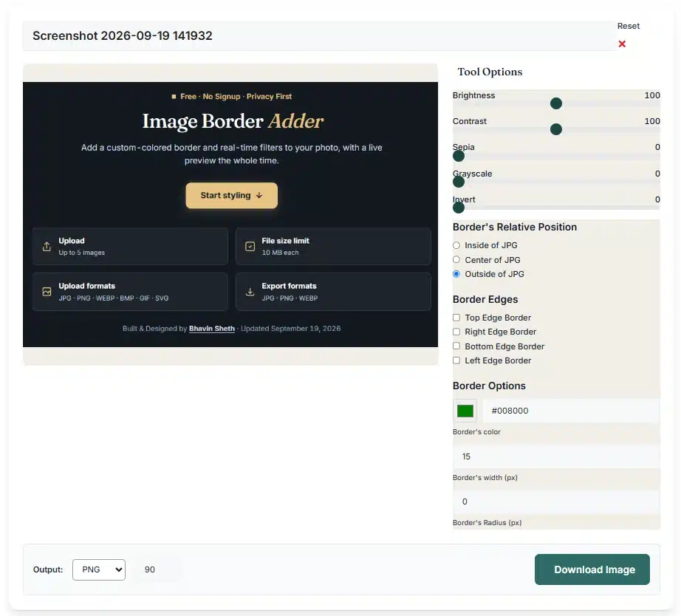The image size is (681, 616).
Task: Click the Border's color label
Action: [476, 432]
